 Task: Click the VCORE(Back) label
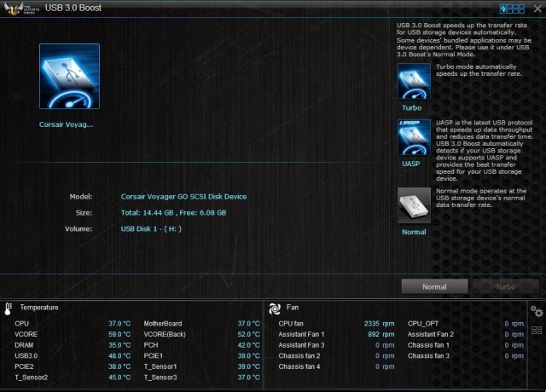pos(165,334)
